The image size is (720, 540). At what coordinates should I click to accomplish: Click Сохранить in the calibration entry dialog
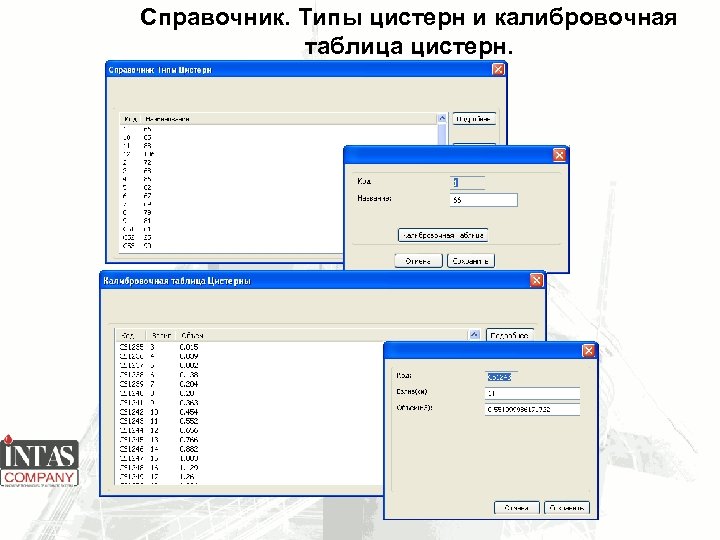(567, 508)
